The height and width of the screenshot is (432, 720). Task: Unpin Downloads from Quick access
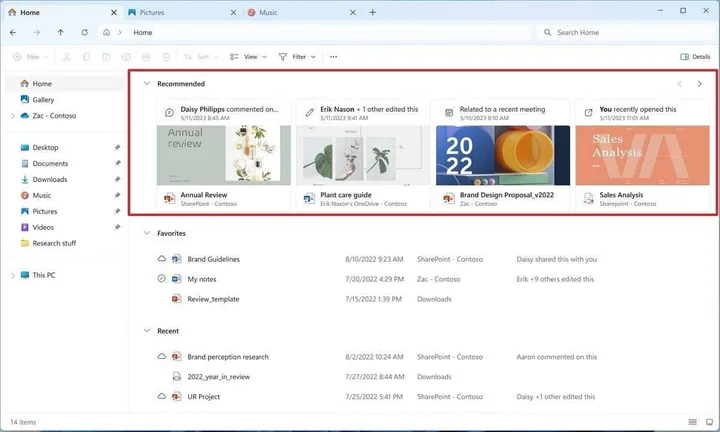coord(117,180)
